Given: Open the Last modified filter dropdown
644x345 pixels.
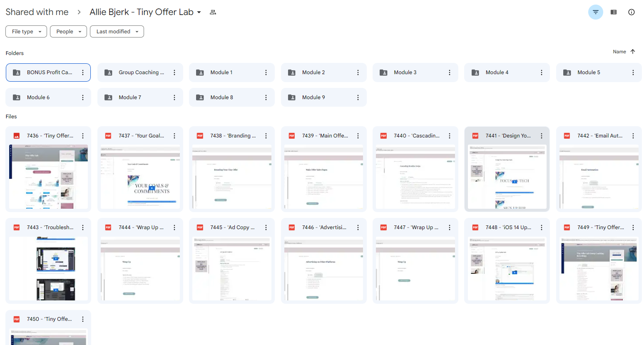Looking at the screenshot, I should point(117,32).
